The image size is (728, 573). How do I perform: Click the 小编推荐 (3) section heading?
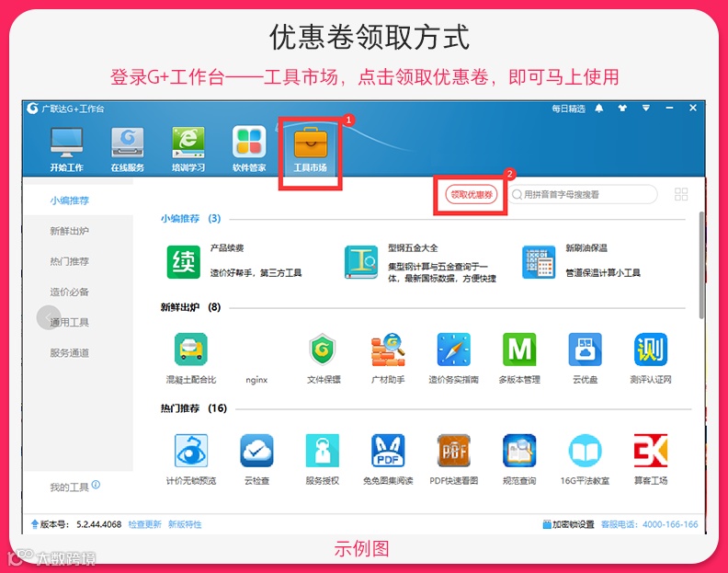191,218
